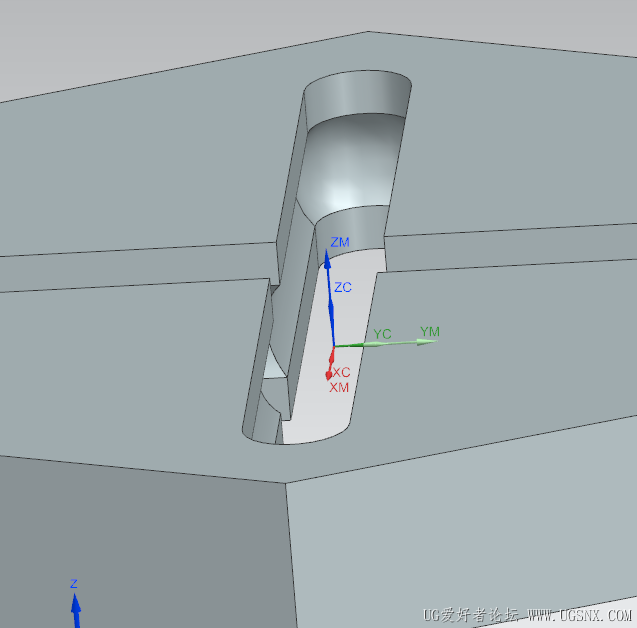Select the XM axis label
Screen dimensions: 637x628
pyautogui.click(x=339, y=388)
